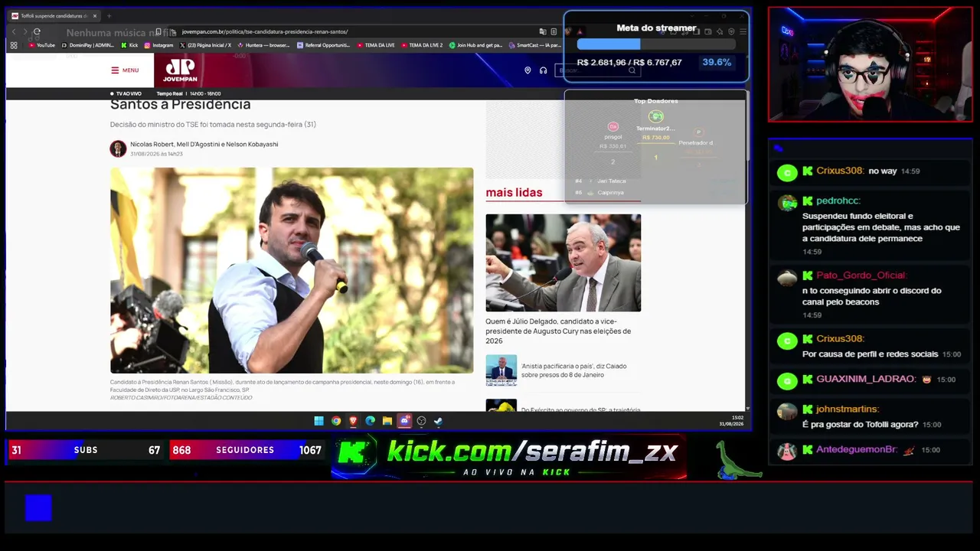
Task: Click the article authors' avatar image
Action: pyautogui.click(x=118, y=148)
